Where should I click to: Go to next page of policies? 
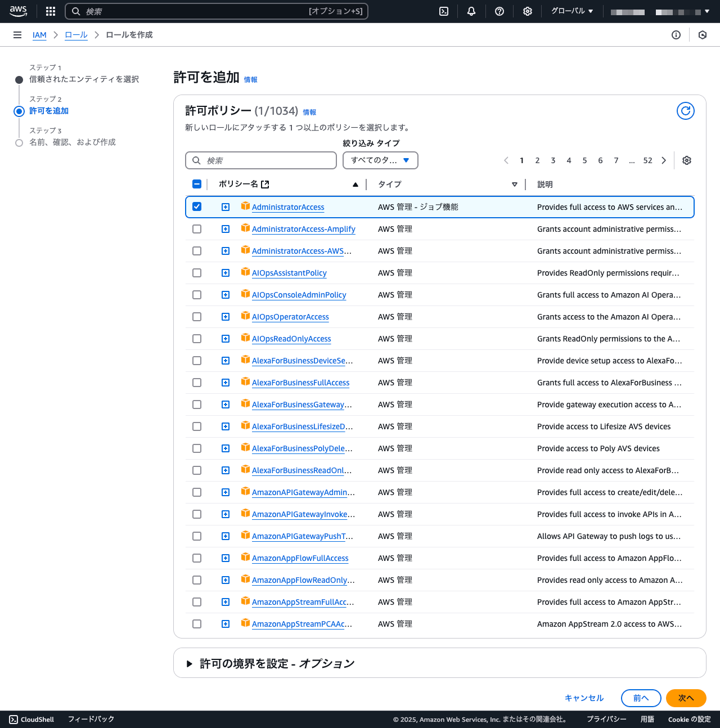pos(664,160)
